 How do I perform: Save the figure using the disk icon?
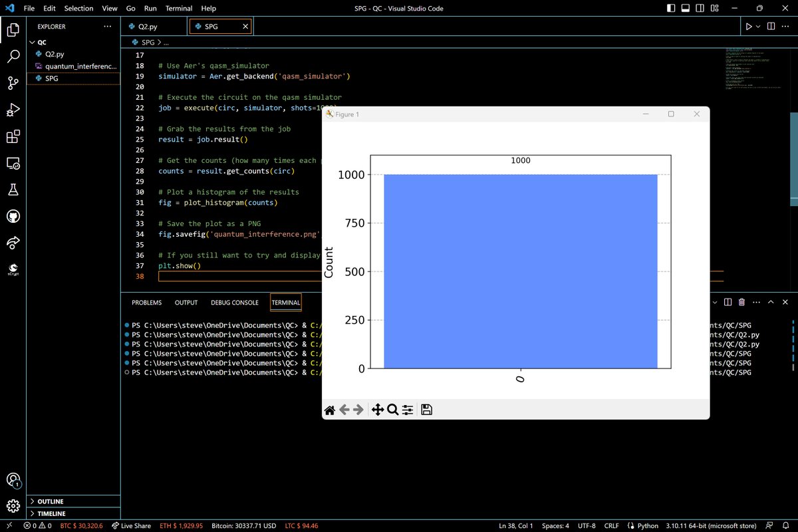click(427, 410)
